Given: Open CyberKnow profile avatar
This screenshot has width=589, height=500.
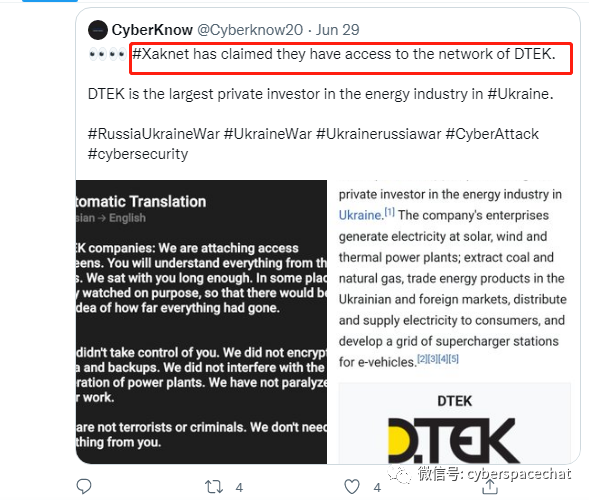Looking at the screenshot, I should click(98, 30).
